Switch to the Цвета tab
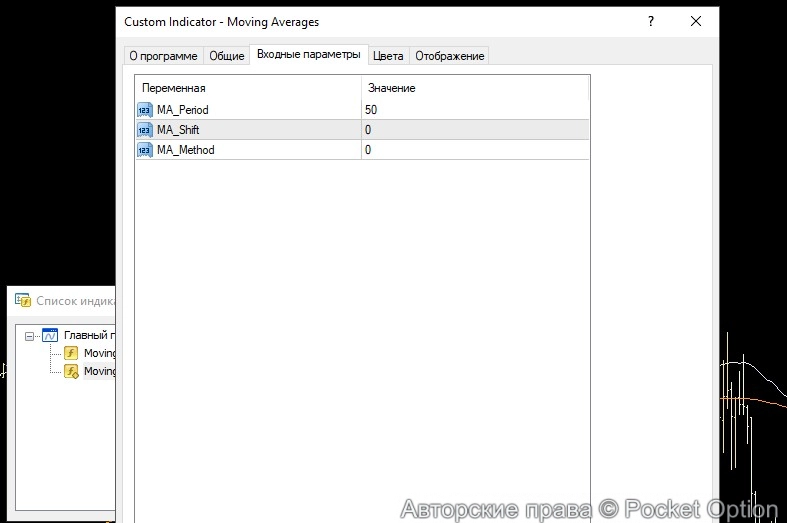The width and height of the screenshot is (787, 523). (388, 56)
